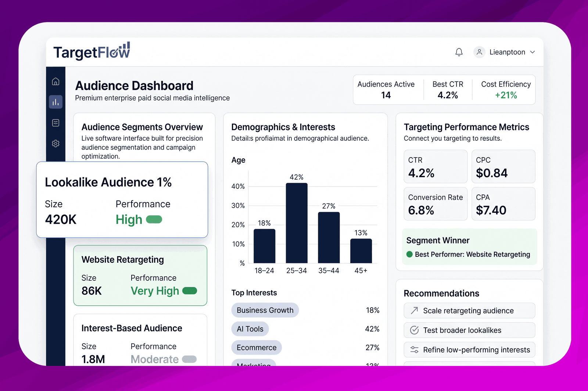Click the 420K size value

[61, 219]
